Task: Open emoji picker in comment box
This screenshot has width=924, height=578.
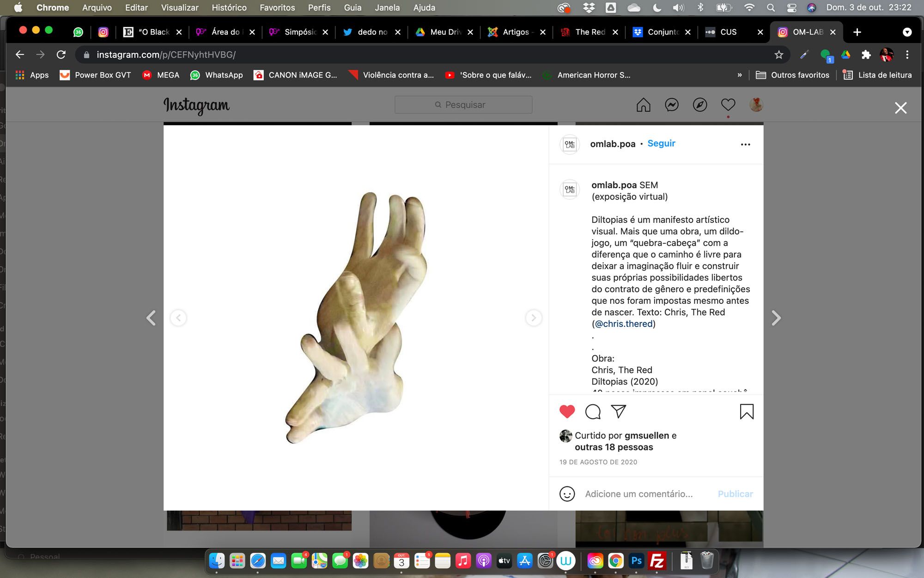Action: coord(567,494)
